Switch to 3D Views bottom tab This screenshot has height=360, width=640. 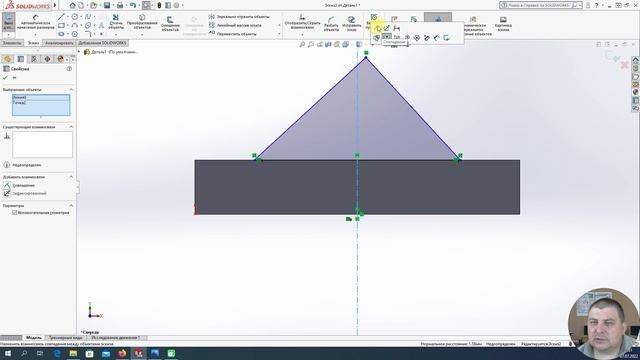[x=66, y=338]
